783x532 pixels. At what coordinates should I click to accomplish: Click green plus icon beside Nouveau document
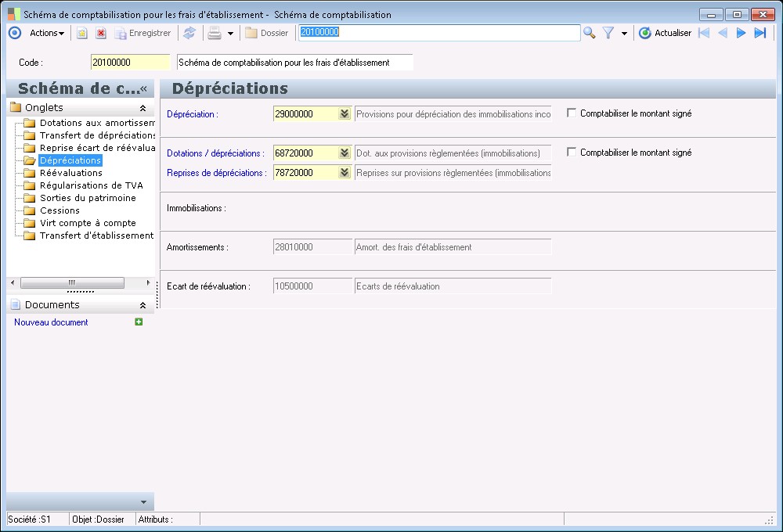[139, 322]
